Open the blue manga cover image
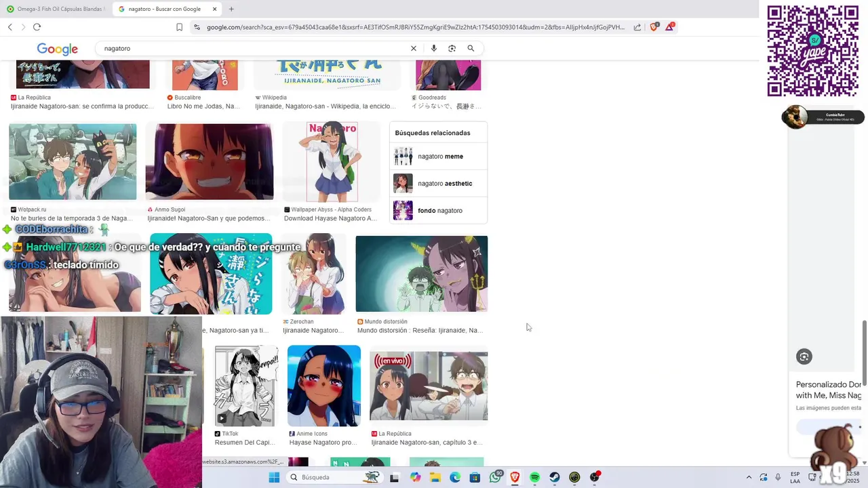 point(211,274)
